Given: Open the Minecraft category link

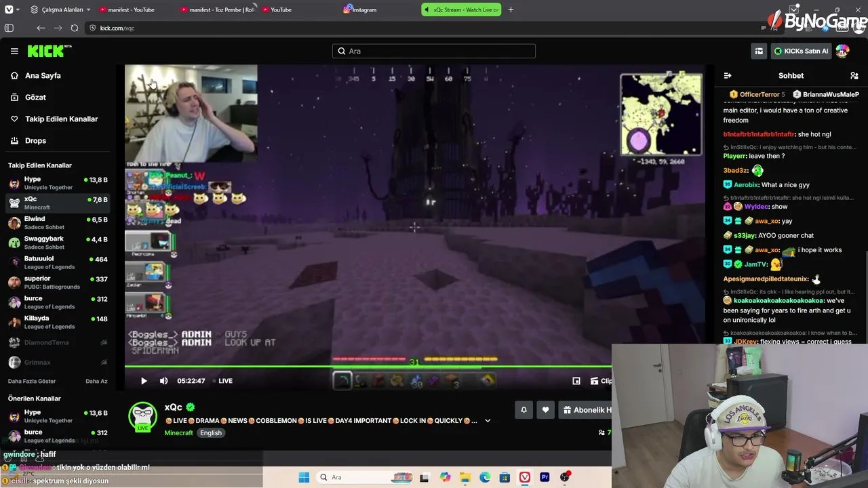Looking at the screenshot, I should [x=178, y=432].
